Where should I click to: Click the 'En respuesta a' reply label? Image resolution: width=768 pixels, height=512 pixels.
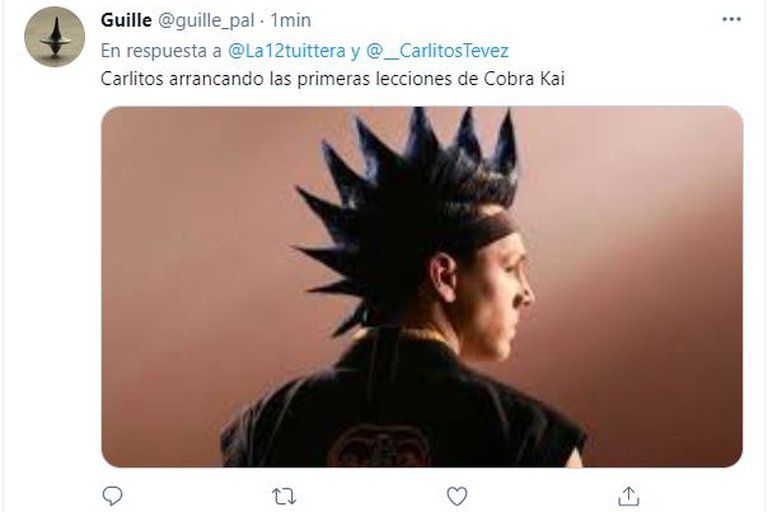click(x=161, y=51)
